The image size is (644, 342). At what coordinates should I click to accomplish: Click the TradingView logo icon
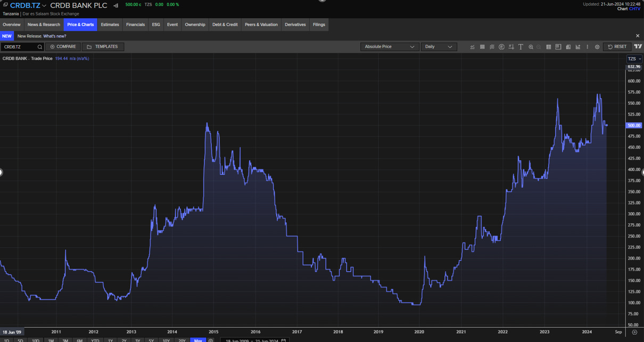[638, 47]
